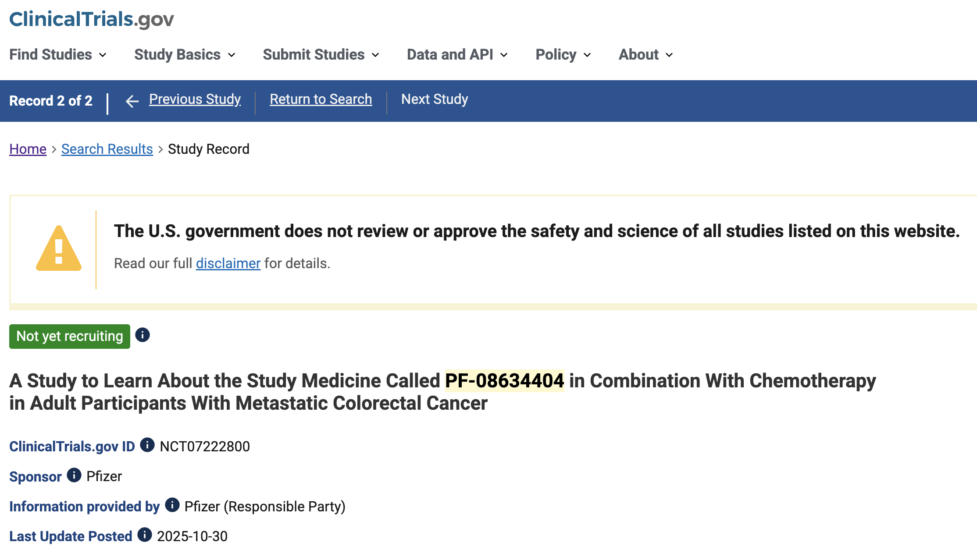Image resolution: width=977 pixels, height=560 pixels.
Task: Open the Study Basics dropdown
Action: point(185,55)
